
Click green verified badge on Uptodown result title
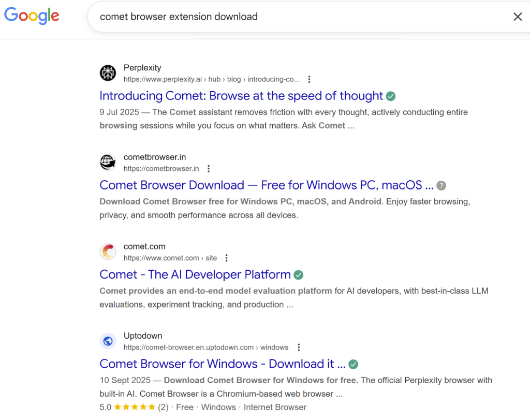[354, 364]
